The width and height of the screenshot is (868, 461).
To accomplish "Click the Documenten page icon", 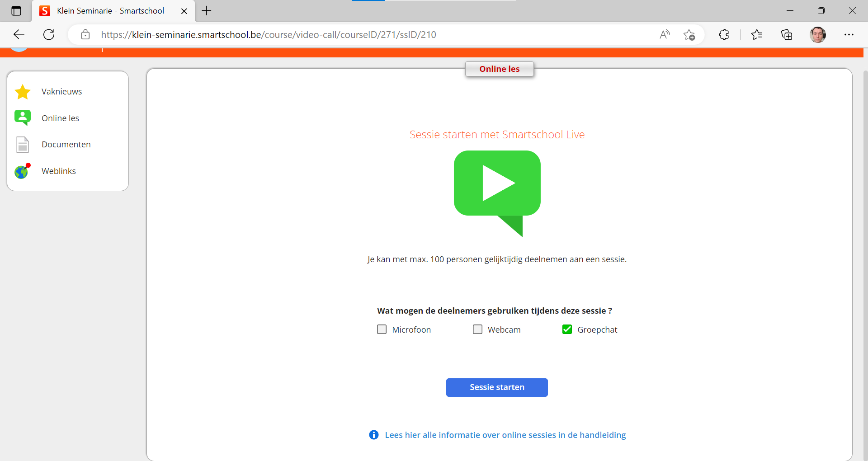I will 22,145.
